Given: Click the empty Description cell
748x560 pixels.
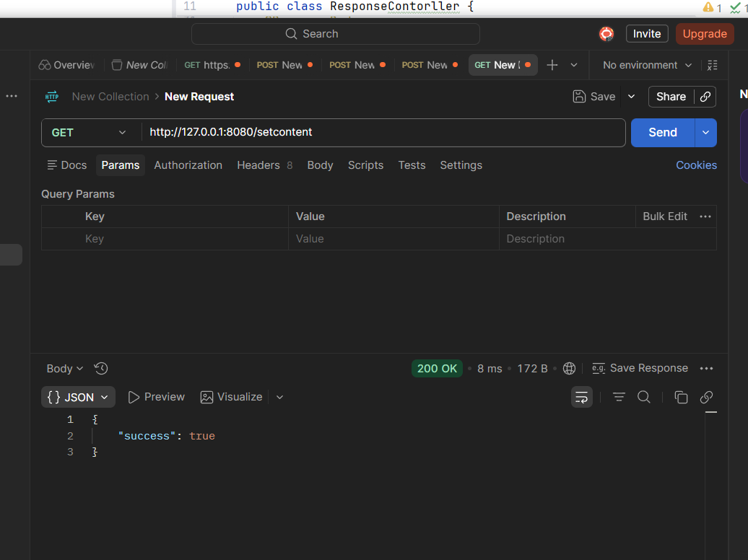Looking at the screenshot, I should (607, 239).
